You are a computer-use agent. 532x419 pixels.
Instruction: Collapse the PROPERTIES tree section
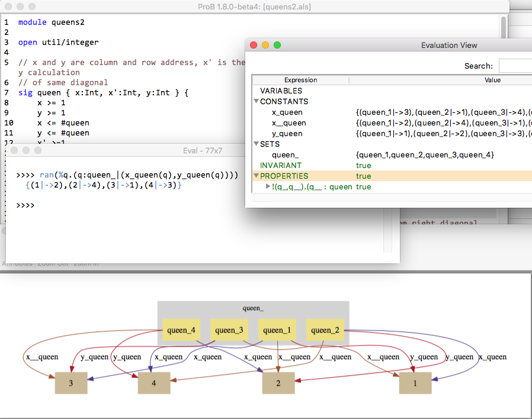pos(256,176)
